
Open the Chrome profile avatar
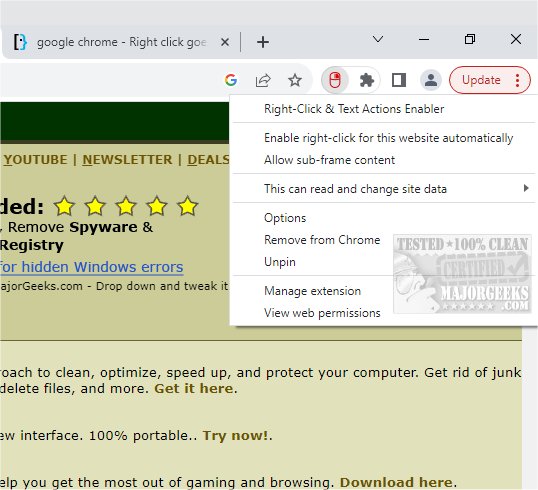(x=431, y=80)
